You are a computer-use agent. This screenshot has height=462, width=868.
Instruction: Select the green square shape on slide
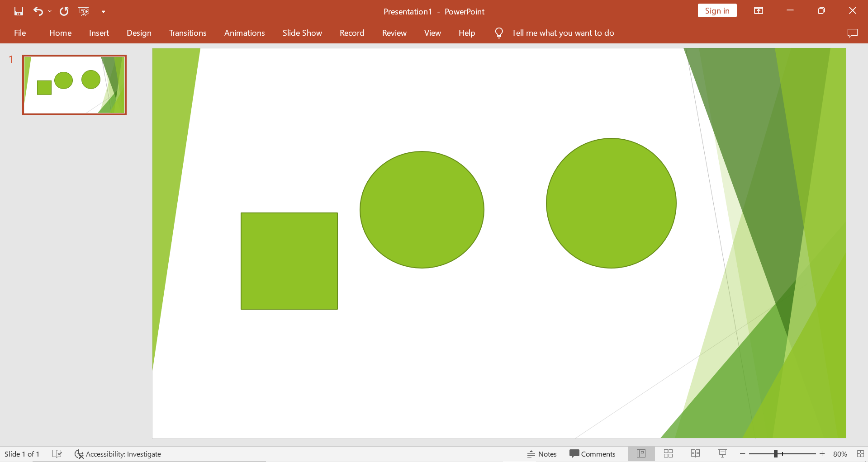coord(289,261)
